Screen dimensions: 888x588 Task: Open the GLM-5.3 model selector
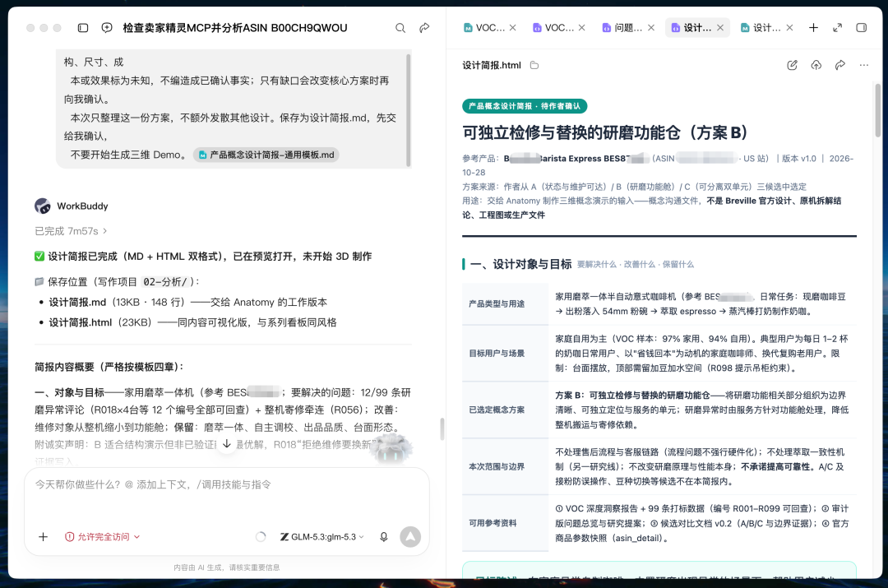coord(321,536)
